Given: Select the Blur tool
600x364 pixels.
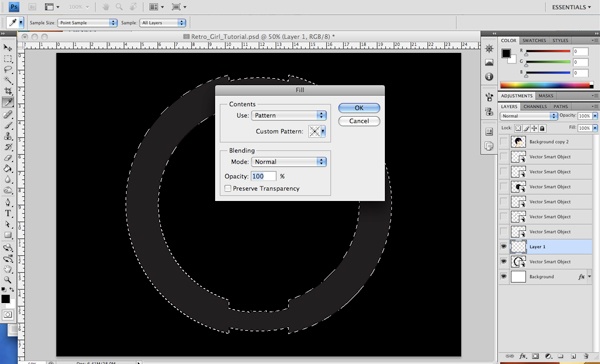Looking at the screenshot, I should (x=8, y=180).
